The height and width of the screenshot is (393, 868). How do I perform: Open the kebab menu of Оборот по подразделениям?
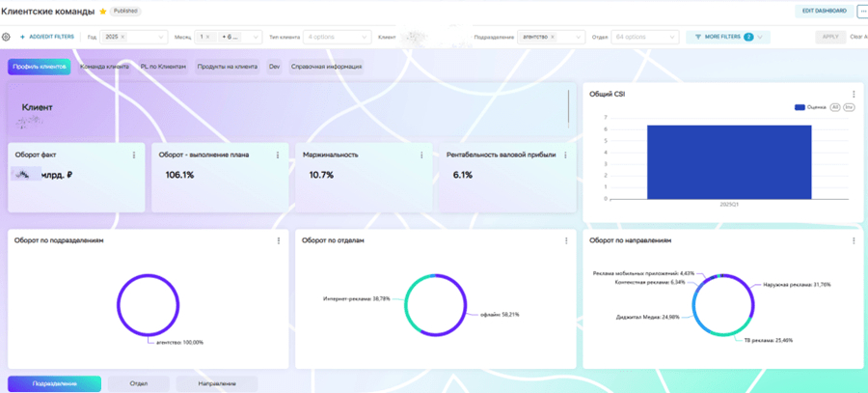[x=279, y=240]
